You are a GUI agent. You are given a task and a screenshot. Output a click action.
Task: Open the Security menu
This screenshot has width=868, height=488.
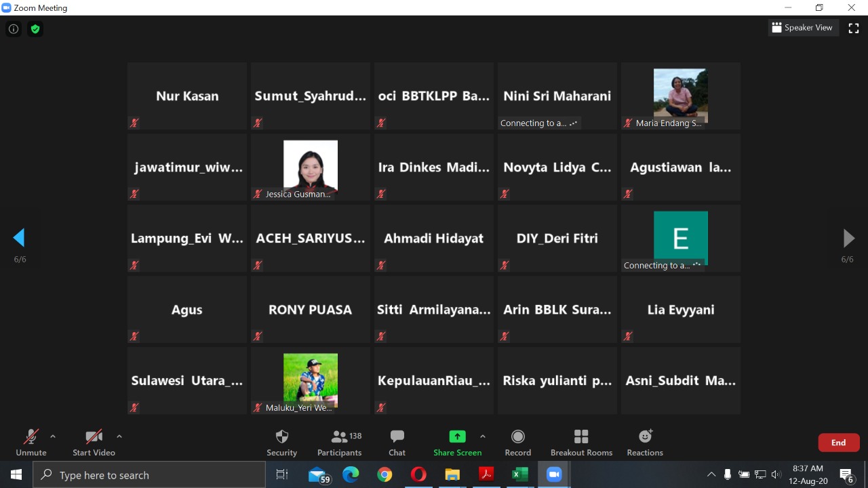pos(282,443)
